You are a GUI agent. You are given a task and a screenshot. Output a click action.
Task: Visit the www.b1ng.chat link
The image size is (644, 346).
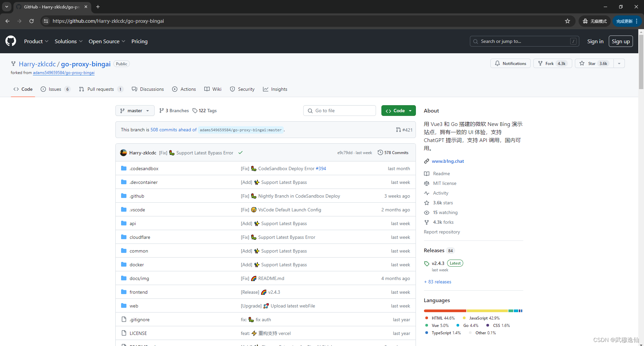click(x=447, y=161)
